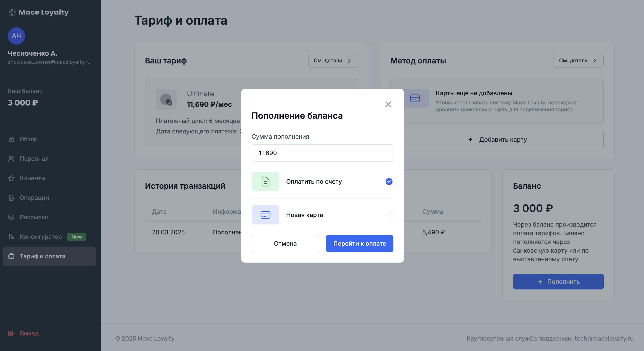Screen dimensions: 644x351
Task: Click Добавить карту button
Action: [x=497, y=139]
